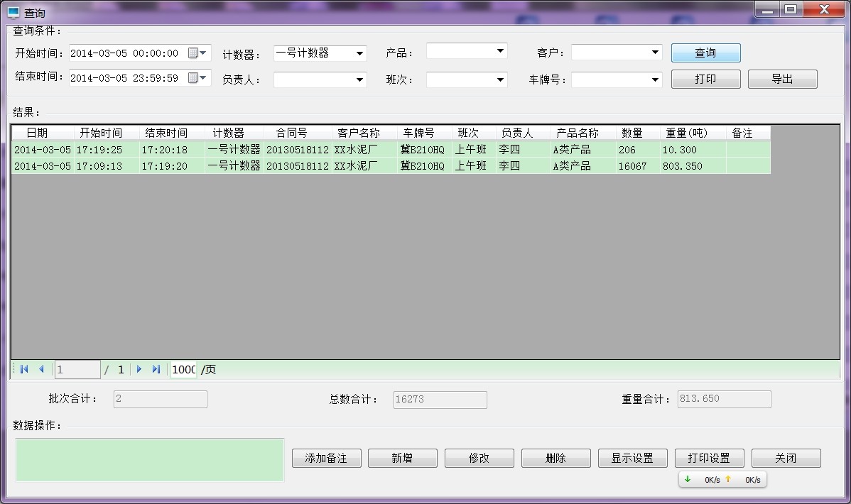Click the 删除 button

click(x=555, y=459)
